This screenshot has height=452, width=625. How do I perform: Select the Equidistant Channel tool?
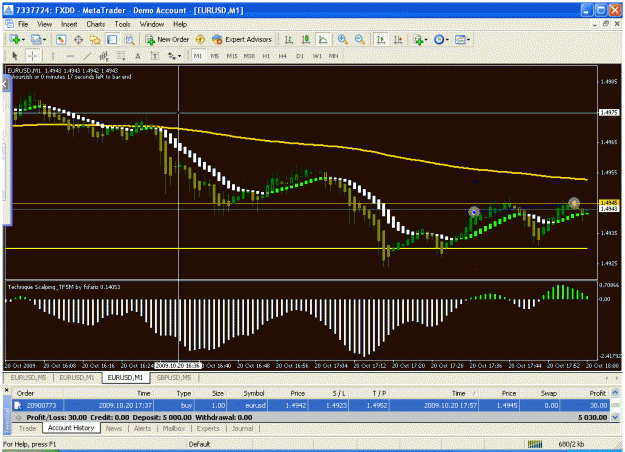coord(104,56)
